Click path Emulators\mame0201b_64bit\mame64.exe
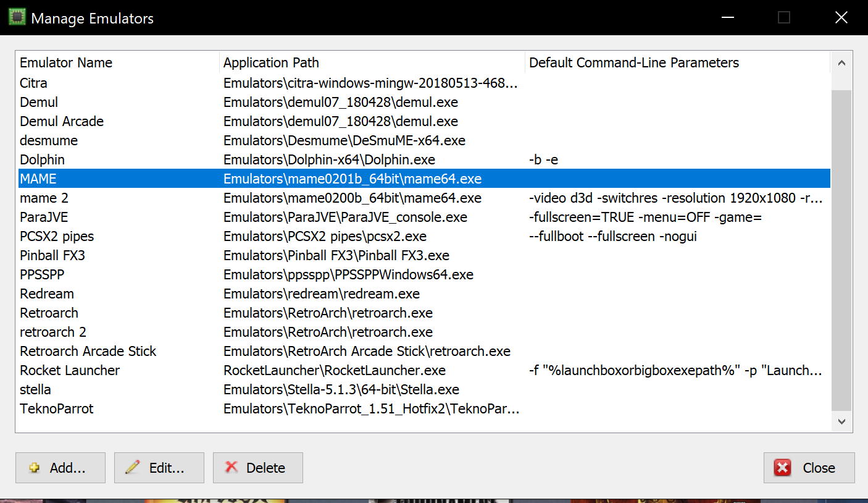Viewport: 868px width, 503px height. (x=353, y=179)
